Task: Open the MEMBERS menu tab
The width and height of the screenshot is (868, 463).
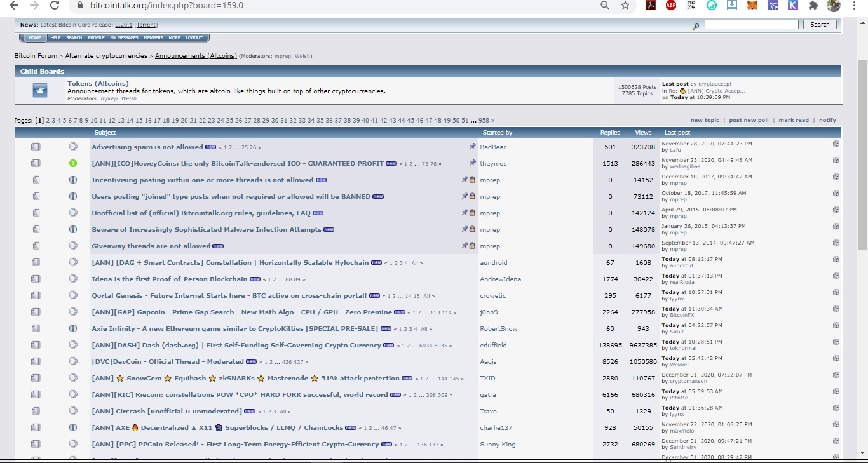Action: tap(153, 38)
